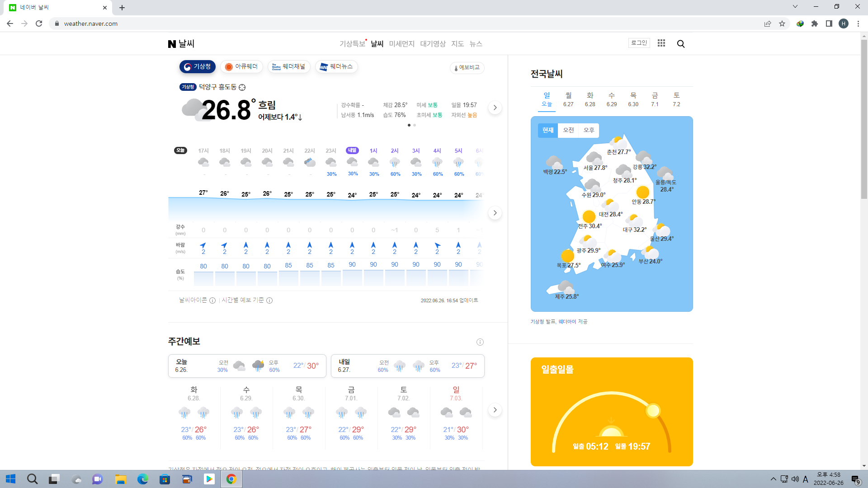
Task: Select the 수 6.29 national weather tab
Action: click(x=612, y=99)
